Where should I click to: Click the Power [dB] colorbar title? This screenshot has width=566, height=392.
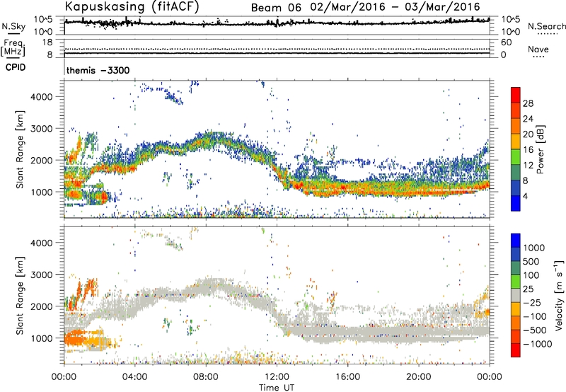[540, 149]
